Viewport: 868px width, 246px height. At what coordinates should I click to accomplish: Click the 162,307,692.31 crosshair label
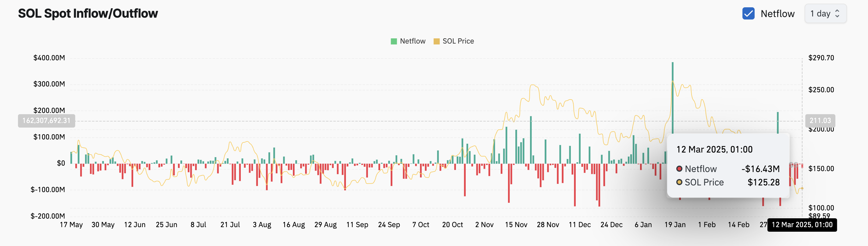pos(47,121)
